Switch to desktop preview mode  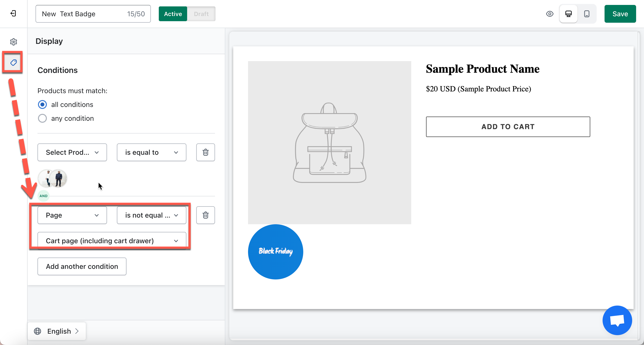[568, 14]
